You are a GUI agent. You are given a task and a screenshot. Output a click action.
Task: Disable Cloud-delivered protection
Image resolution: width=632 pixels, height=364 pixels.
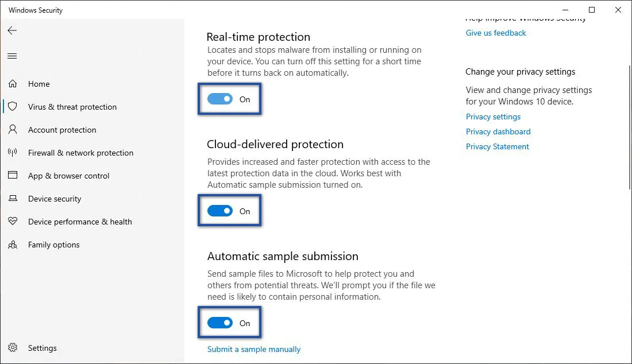click(221, 211)
